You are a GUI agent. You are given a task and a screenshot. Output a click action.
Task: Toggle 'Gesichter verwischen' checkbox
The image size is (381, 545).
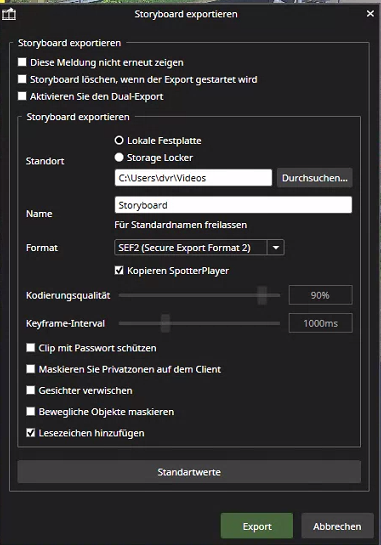(31, 390)
